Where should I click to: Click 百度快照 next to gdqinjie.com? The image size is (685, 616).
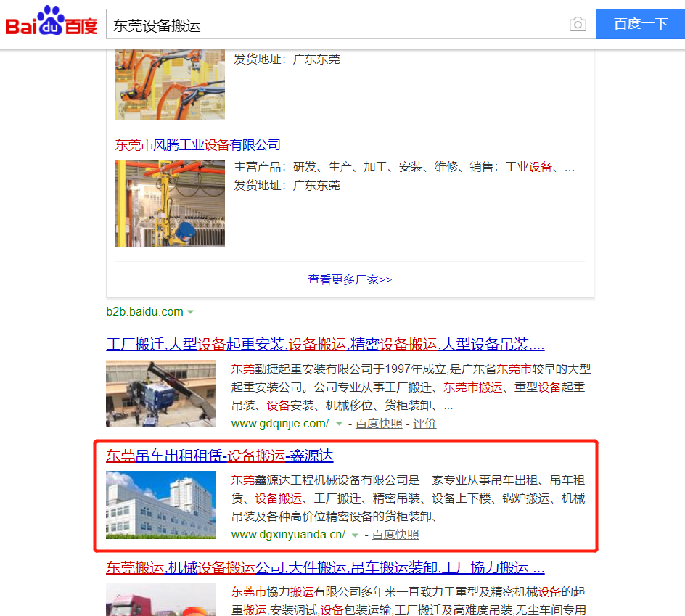pos(379,424)
